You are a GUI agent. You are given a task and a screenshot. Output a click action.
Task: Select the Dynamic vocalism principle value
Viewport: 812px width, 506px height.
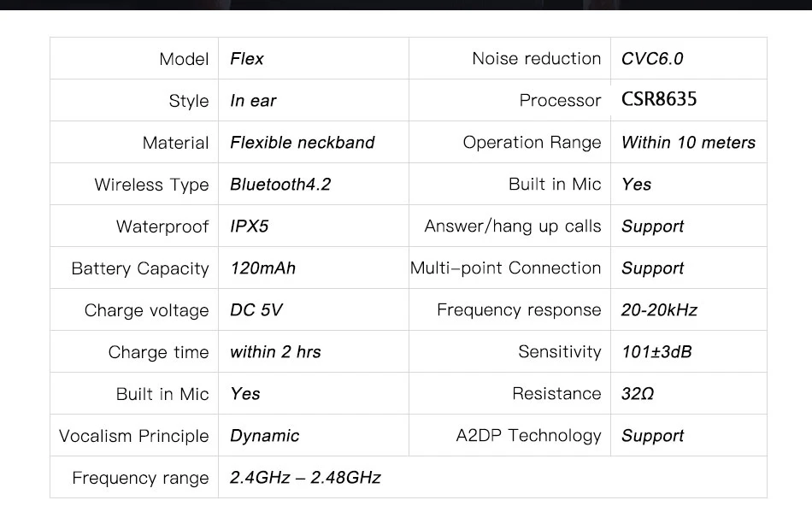(264, 436)
